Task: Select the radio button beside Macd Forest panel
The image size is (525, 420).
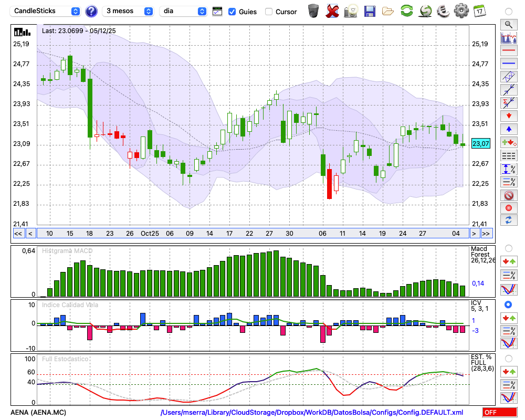Action: (508, 248)
